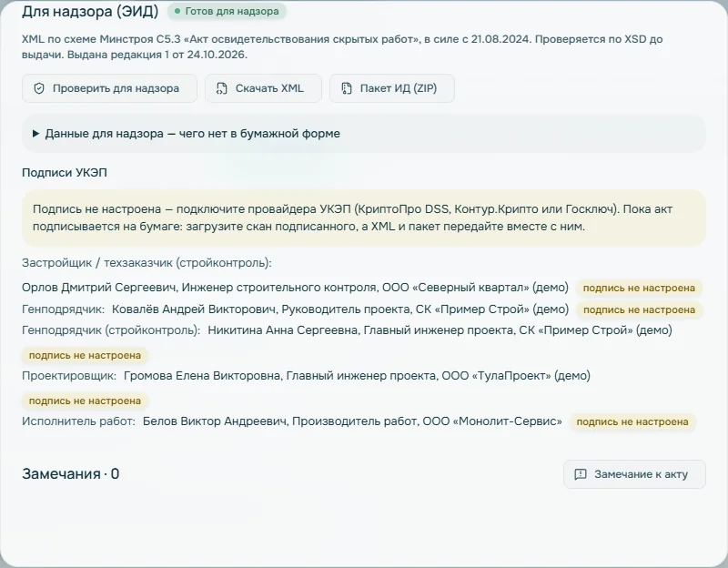
Task: Click the Проверить для надзора button
Action: pos(109,88)
